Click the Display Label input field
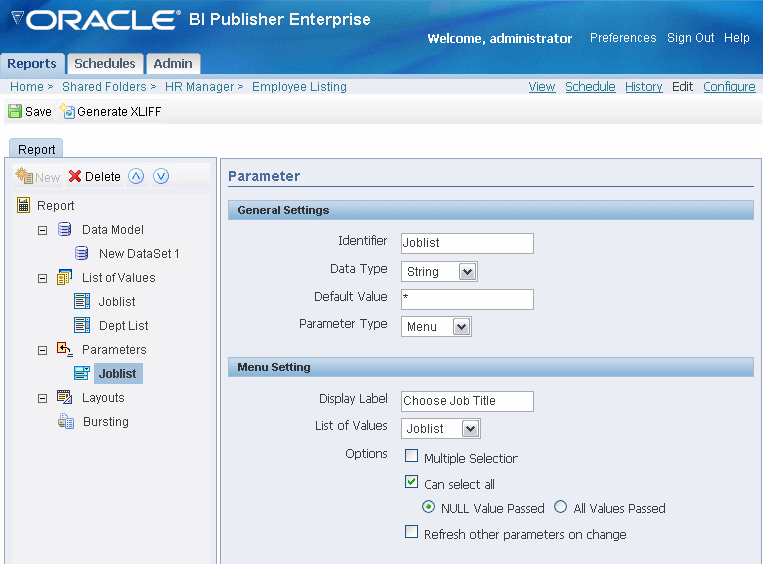 point(467,401)
